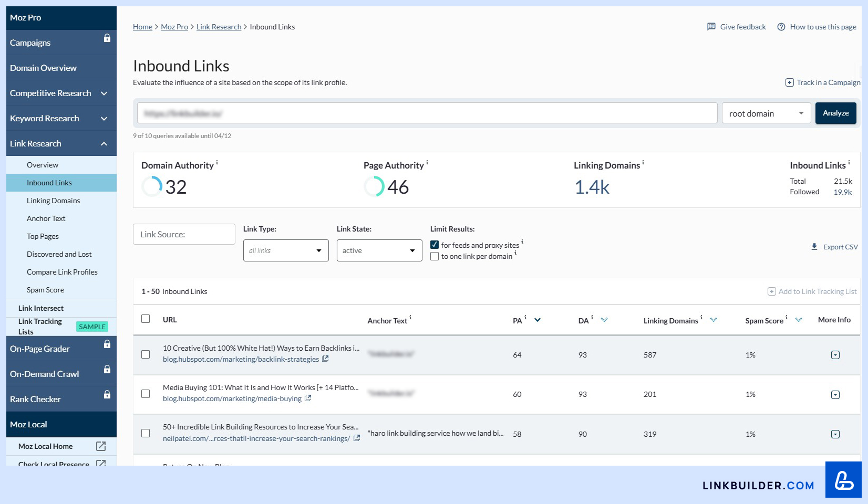Expand More Info for the neilpatel.com row
This screenshot has width=868, height=504.
835,434
